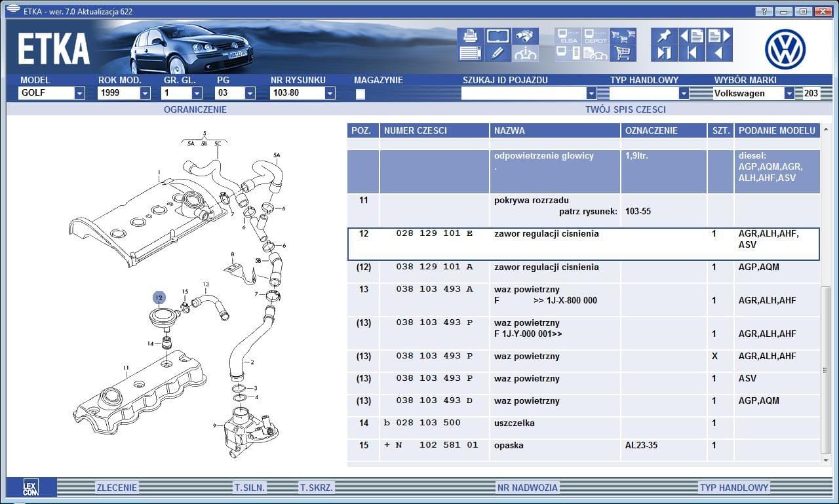Screen dimensions: 839x504
Task: Click highlighted callout 12 in the diagram
Action: [159, 298]
